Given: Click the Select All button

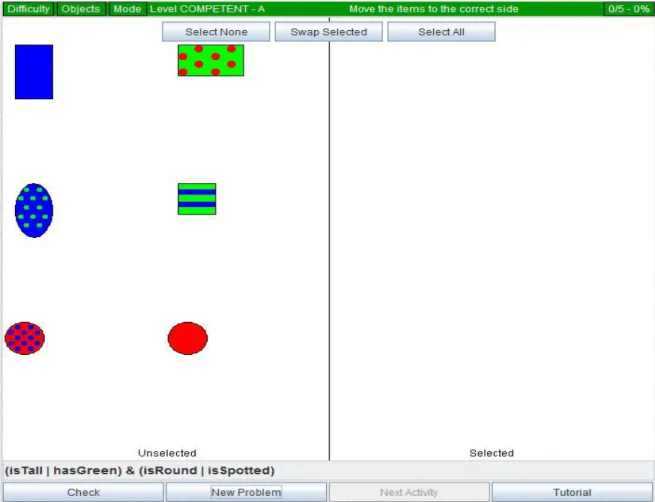Looking at the screenshot, I should click(442, 32).
